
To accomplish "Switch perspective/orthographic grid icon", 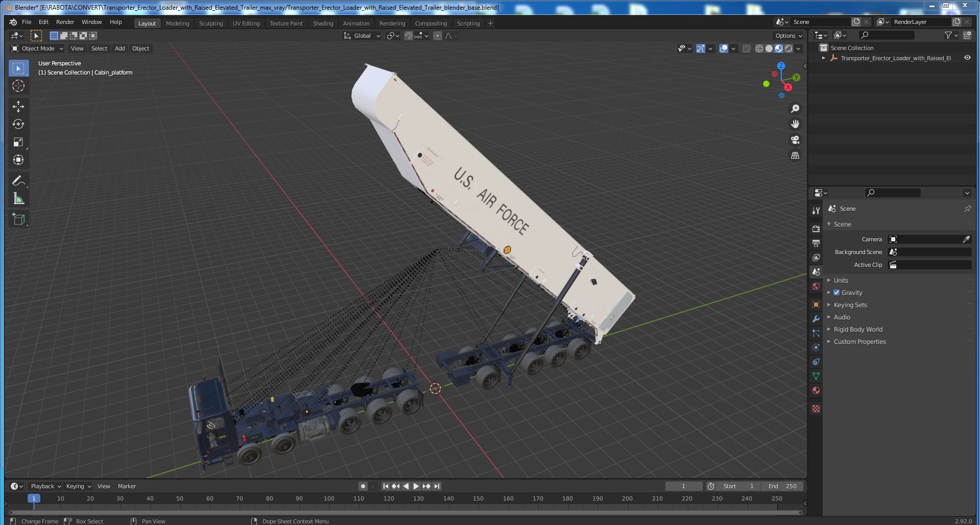I will tap(795, 155).
